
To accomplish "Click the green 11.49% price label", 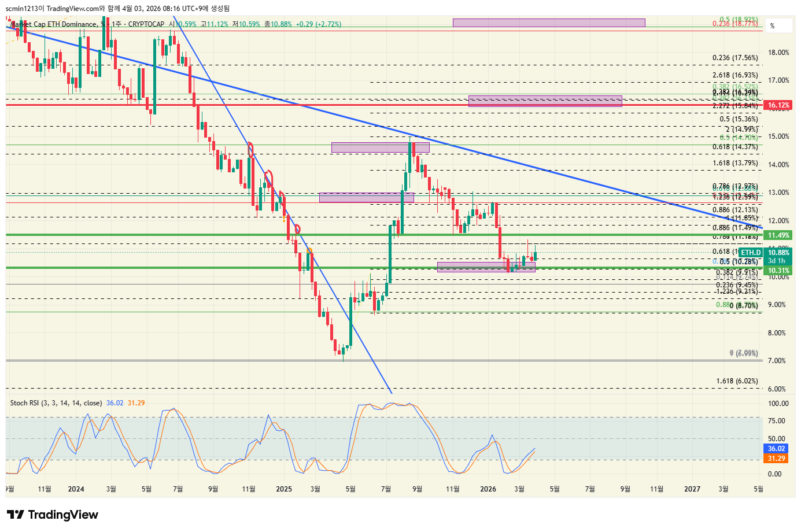I will point(778,235).
